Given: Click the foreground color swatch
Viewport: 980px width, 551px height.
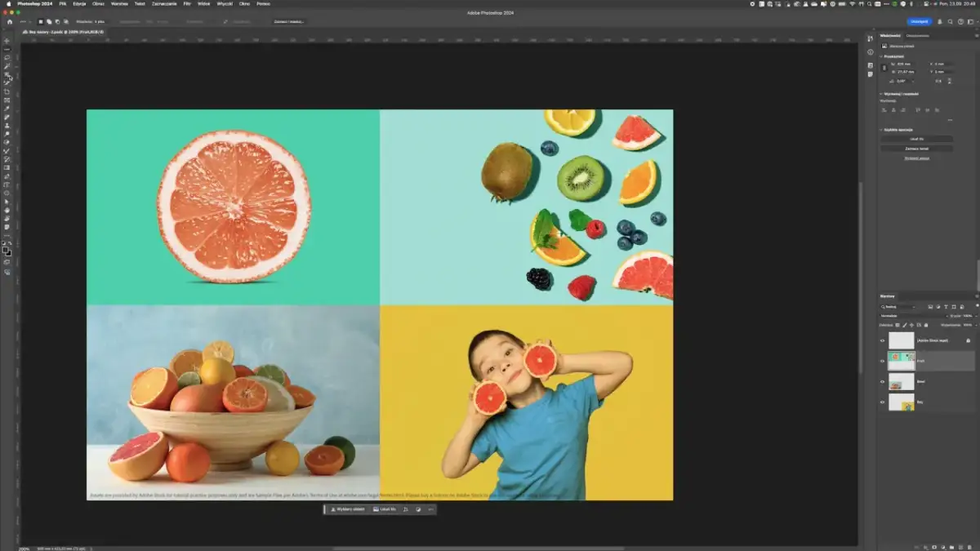Looking at the screenshot, I should point(6,250).
